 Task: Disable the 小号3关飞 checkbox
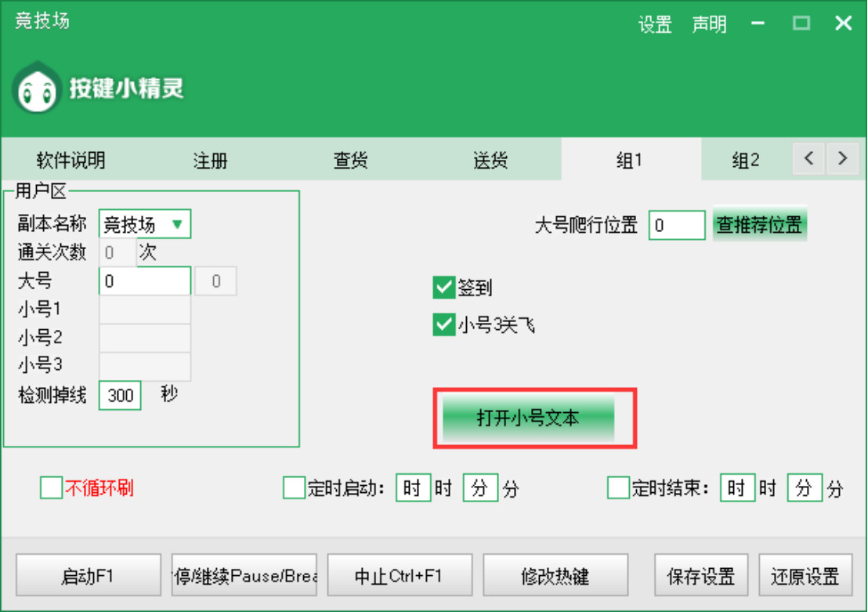(x=443, y=324)
